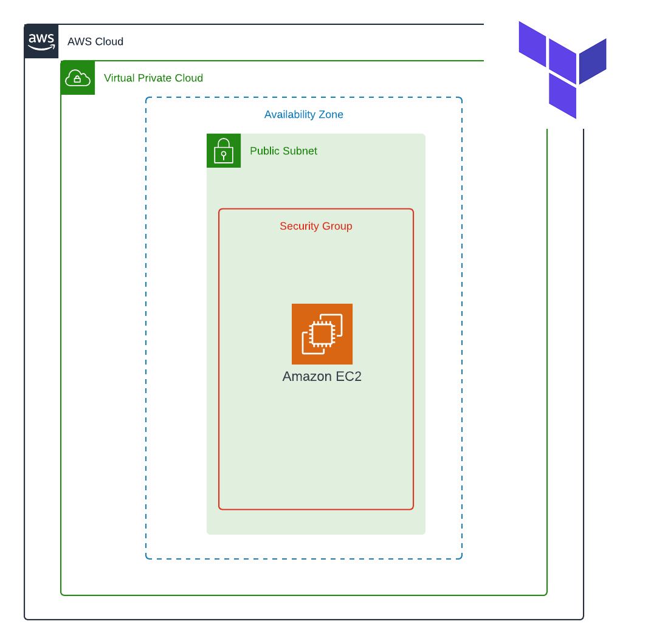
Task: Click the Amazon EC2 orange icon
Action: [x=322, y=334]
